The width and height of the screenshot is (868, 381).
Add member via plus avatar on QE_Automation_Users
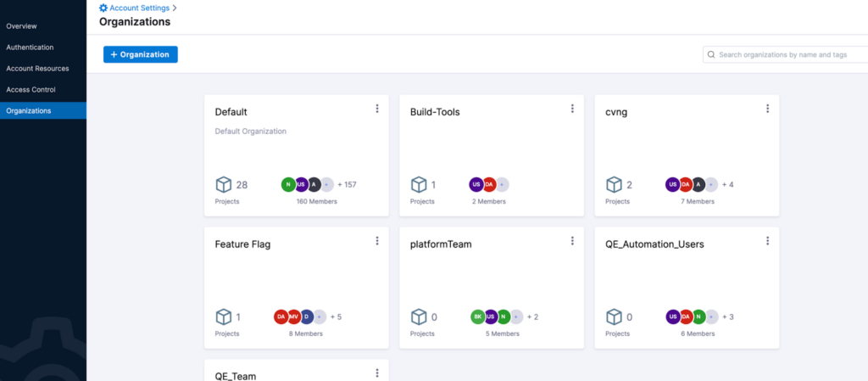[711, 317]
